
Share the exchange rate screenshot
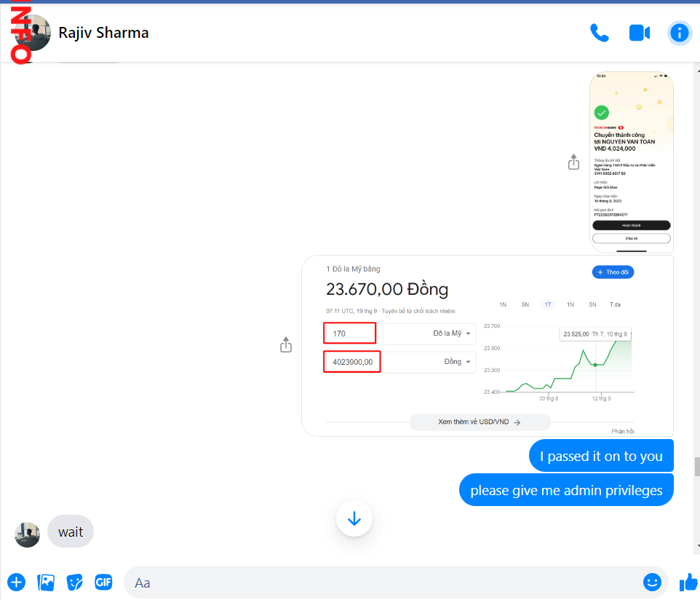tap(286, 345)
